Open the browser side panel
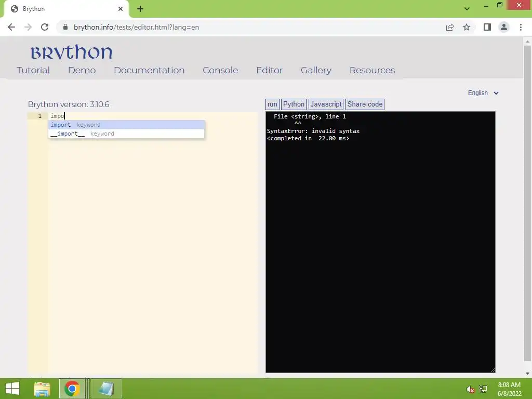Screen dimensions: 532x399 coord(487,27)
